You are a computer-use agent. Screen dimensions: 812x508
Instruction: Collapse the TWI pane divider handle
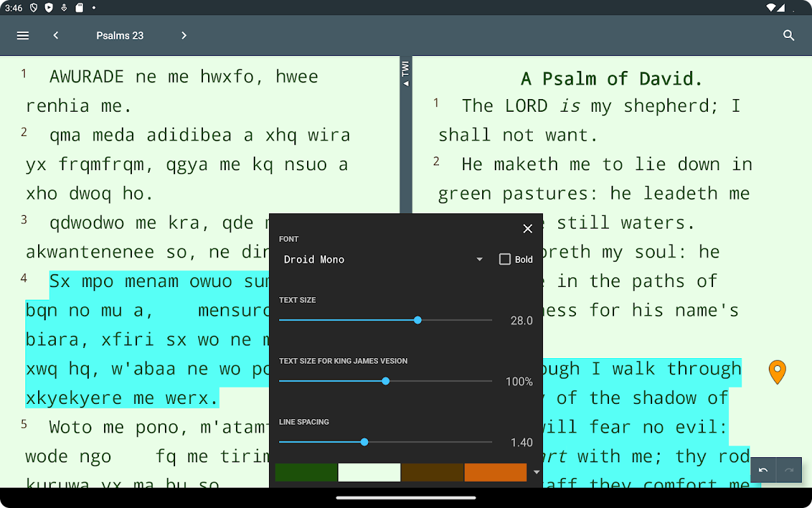pyautogui.click(x=406, y=74)
